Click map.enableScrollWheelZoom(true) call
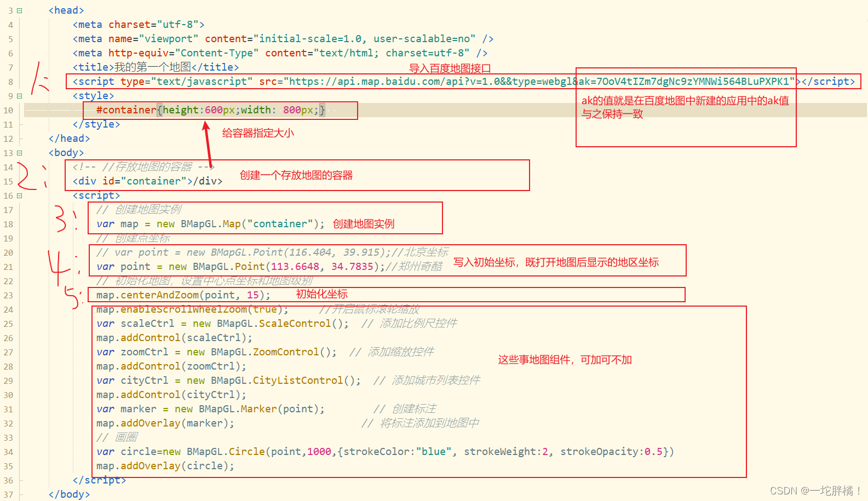Screen dimensions: 868x501 192,309
